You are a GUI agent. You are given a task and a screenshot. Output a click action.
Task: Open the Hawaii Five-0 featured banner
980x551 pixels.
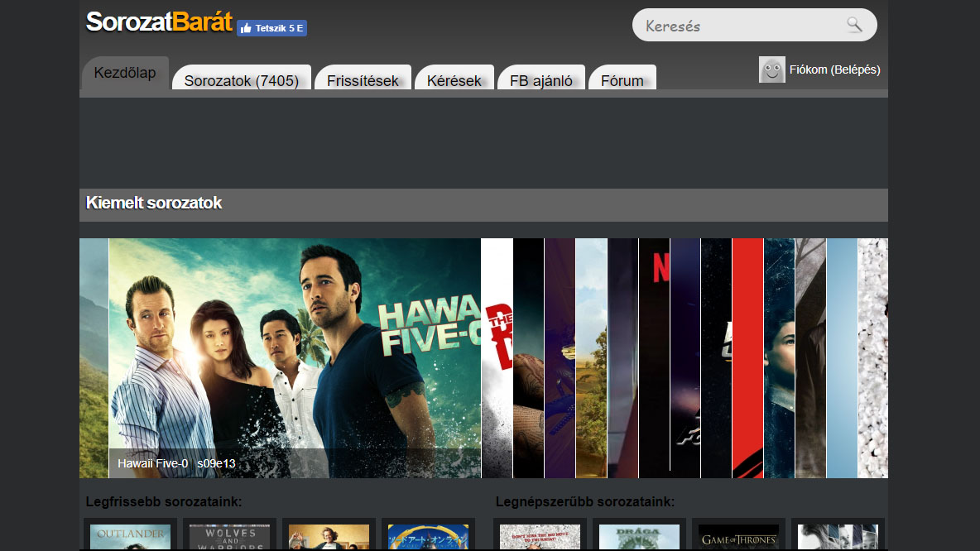[x=295, y=358]
